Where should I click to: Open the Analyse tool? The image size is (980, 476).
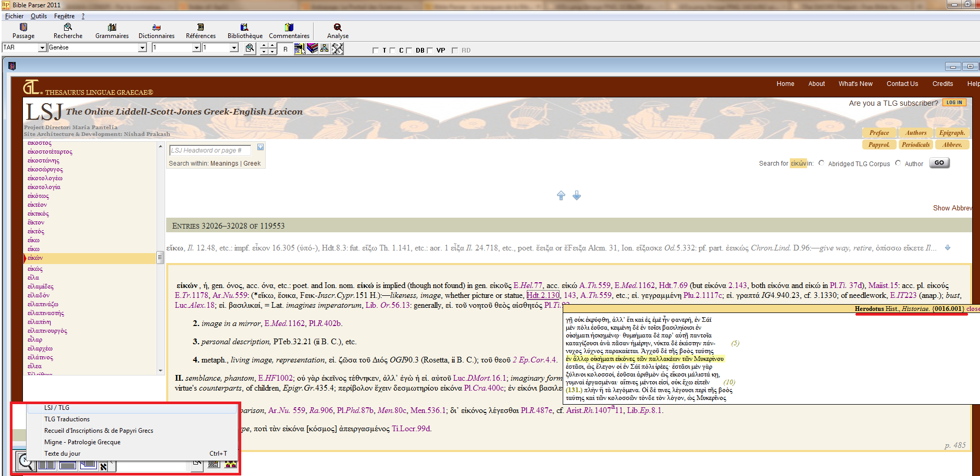(338, 31)
